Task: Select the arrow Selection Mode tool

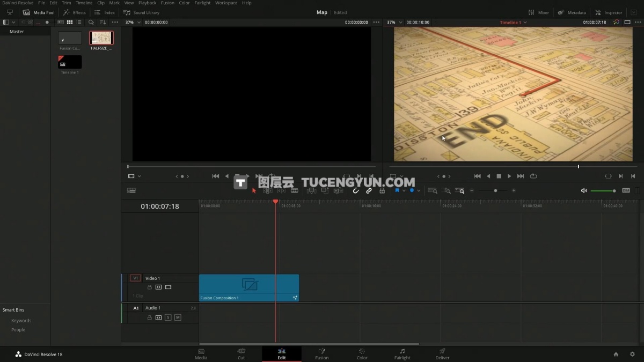Action: [x=254, y=190]
